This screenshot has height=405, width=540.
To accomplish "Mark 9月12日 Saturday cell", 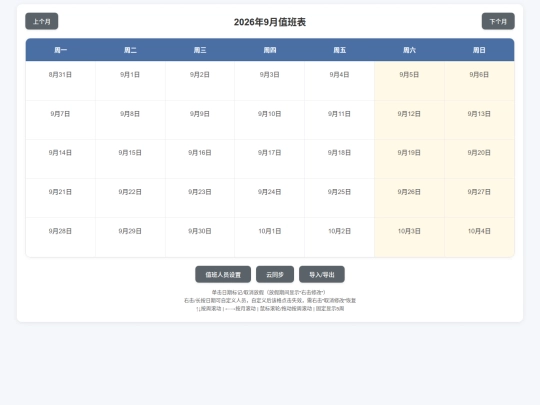I will point(409,120).
